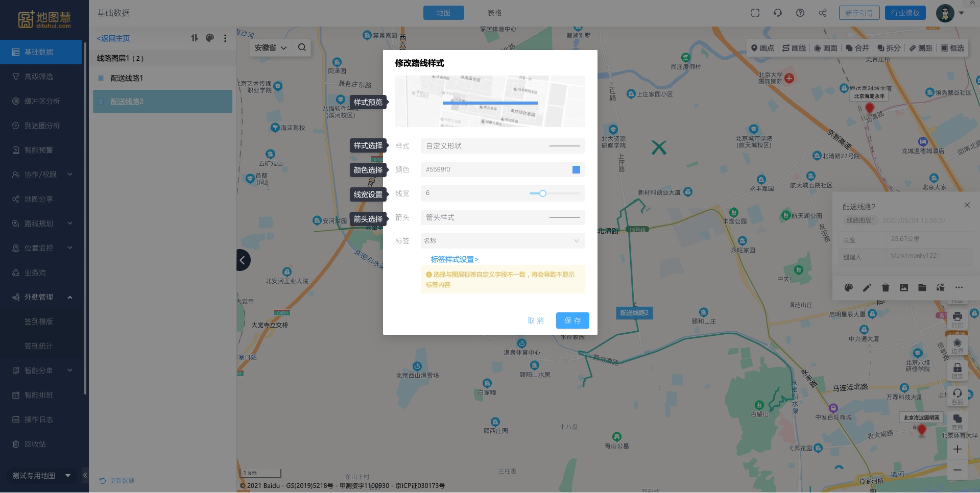
Task: Open the 标签 名称 dropdown
Action: pyautogui.click(x=503, y=241)
